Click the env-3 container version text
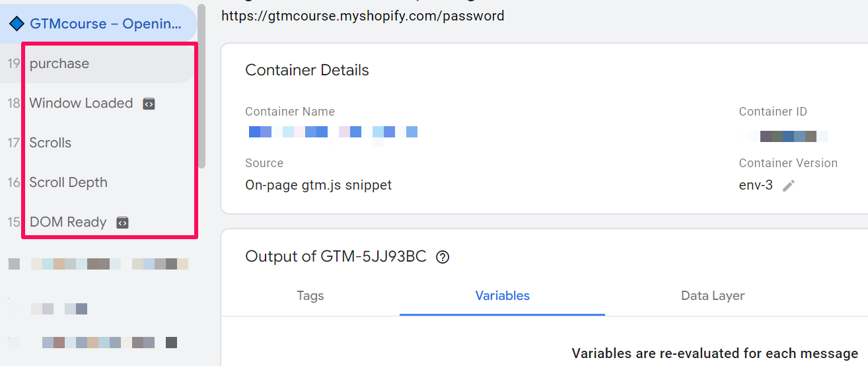The width and height of the screenshot is (868, 366). click(x=756, y=185)
